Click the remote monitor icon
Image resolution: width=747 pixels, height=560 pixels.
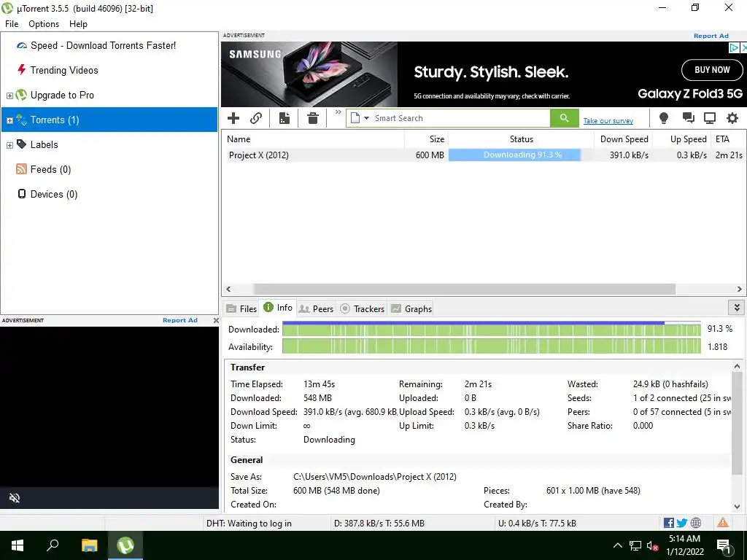click(710, 118)
